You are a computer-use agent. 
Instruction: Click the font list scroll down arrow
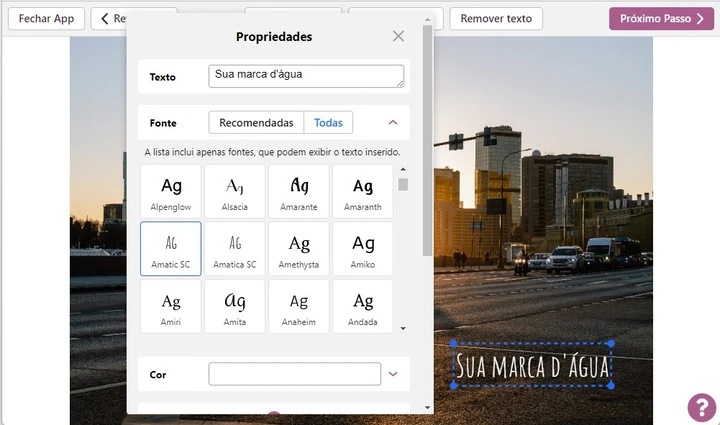tap(403, 328)
